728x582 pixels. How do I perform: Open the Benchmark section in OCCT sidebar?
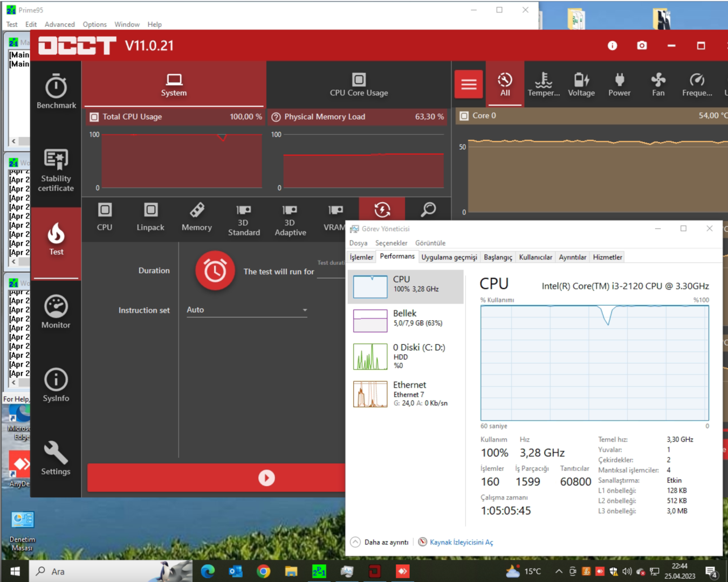(x=56, y=91)
